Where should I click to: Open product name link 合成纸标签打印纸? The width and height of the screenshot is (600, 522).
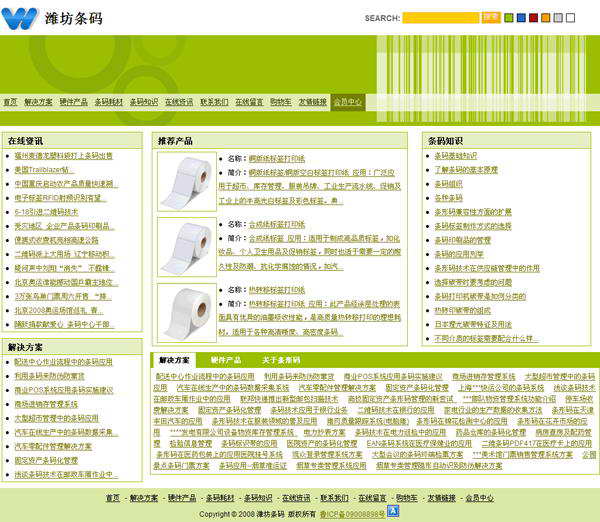(277, 224)
